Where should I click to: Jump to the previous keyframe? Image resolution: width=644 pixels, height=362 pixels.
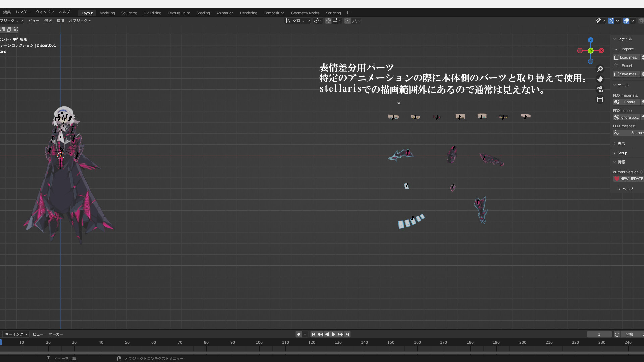tap(320, 334)
